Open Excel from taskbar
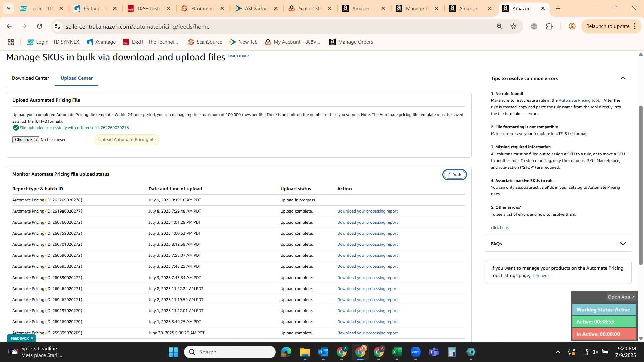644x362 pixels. tap(397, 352)
